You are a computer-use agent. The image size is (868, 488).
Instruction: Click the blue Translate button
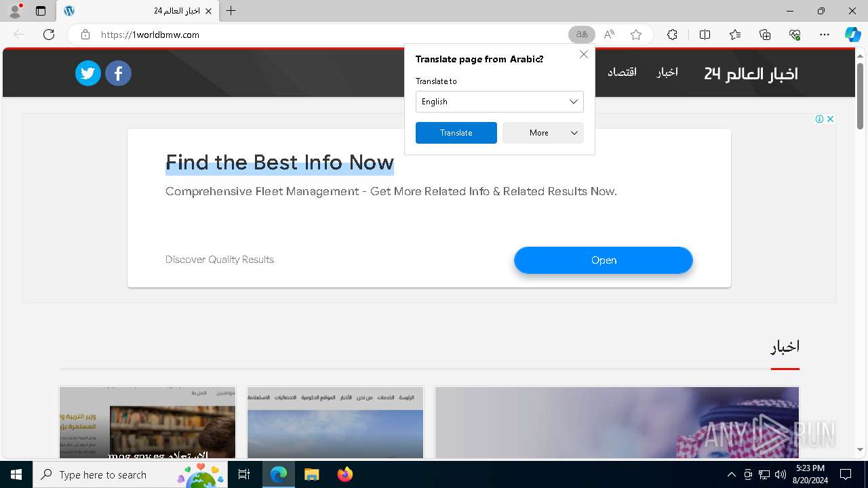[456, 133]
